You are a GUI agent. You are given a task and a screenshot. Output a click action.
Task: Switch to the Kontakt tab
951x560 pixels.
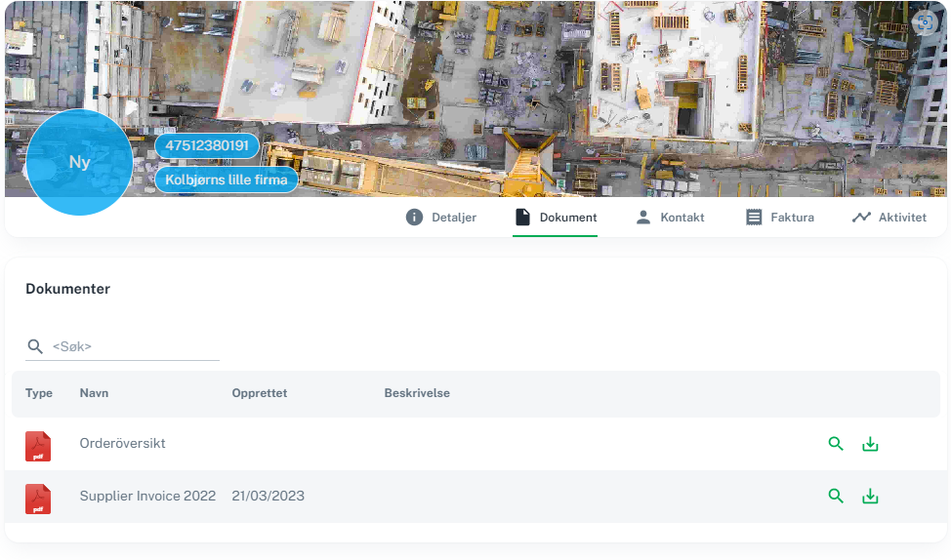pyautogui.click(x=670, y=217)
